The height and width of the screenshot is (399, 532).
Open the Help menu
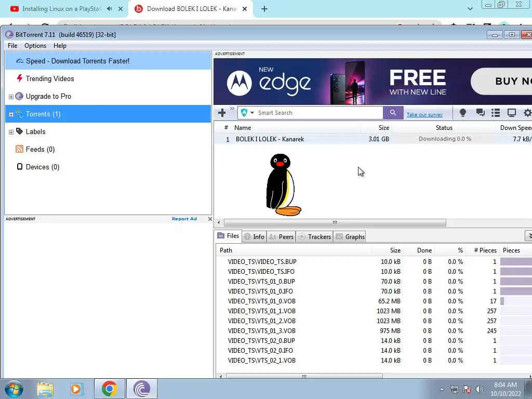(x=60, y=46)
